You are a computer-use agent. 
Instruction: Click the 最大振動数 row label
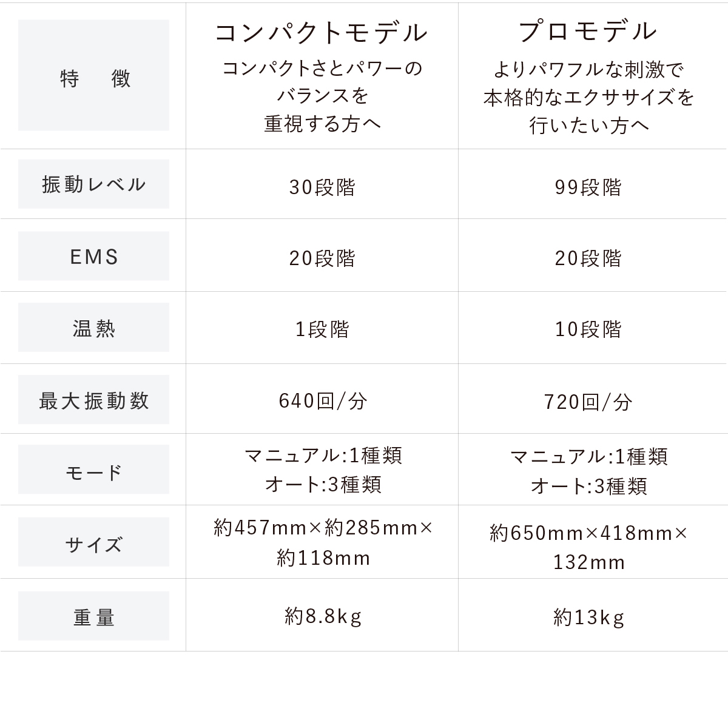(93, 400)
